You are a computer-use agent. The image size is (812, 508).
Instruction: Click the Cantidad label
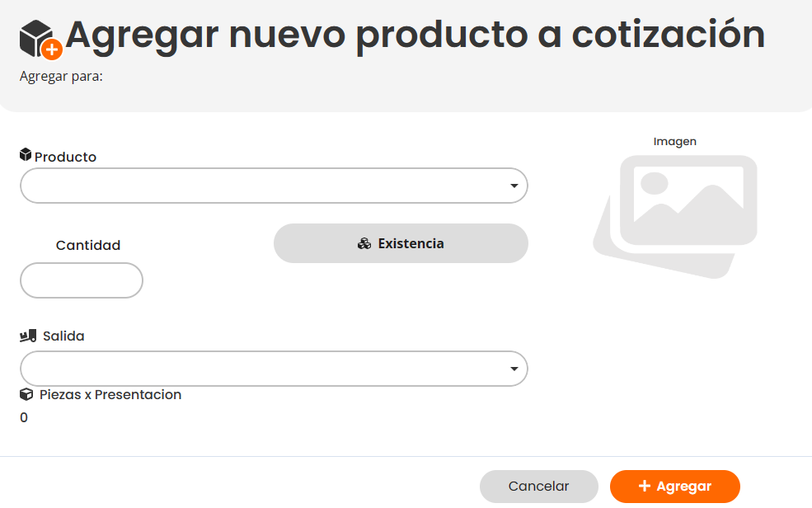88,245
